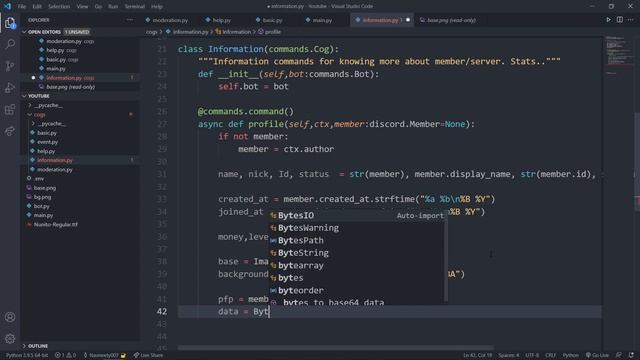Image resolution: width=640 pixels, height=360 pixels.
Task: Click the Live Share status bar item
Action: point(148,356)
